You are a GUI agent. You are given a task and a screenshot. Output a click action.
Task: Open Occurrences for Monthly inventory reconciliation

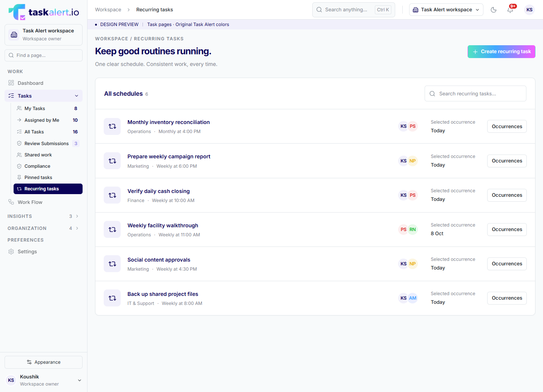pos(507,126)
